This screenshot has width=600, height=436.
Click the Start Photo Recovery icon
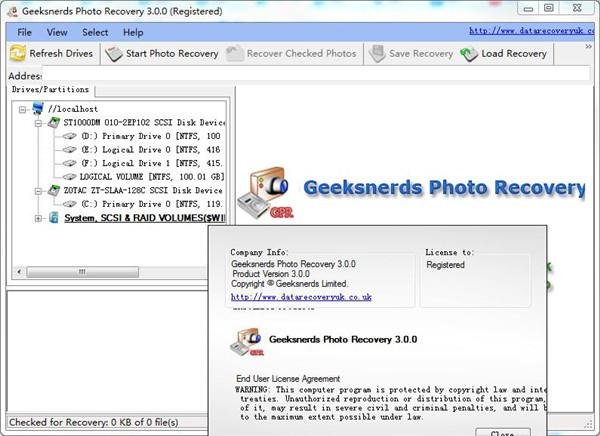[114, 54]
